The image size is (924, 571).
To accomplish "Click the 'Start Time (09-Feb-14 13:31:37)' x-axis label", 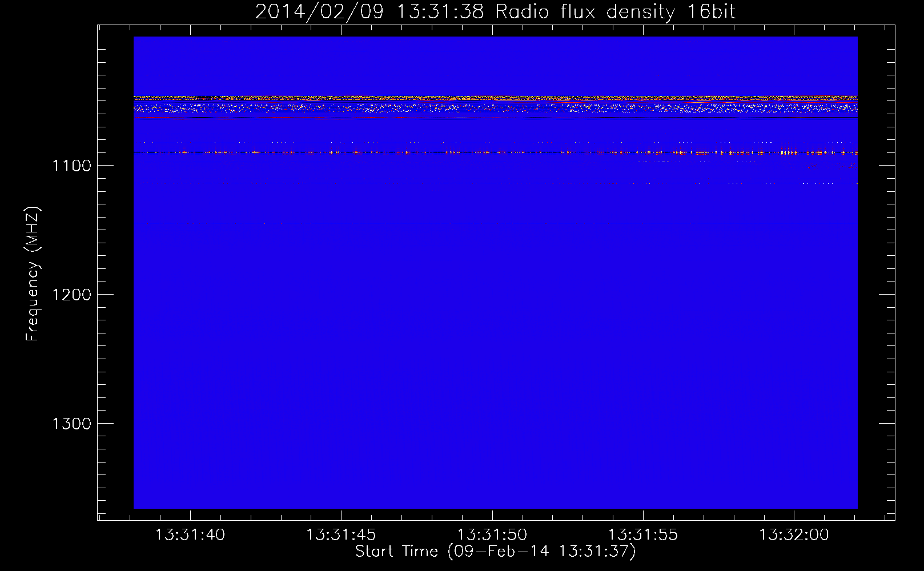I will [495, 552].
